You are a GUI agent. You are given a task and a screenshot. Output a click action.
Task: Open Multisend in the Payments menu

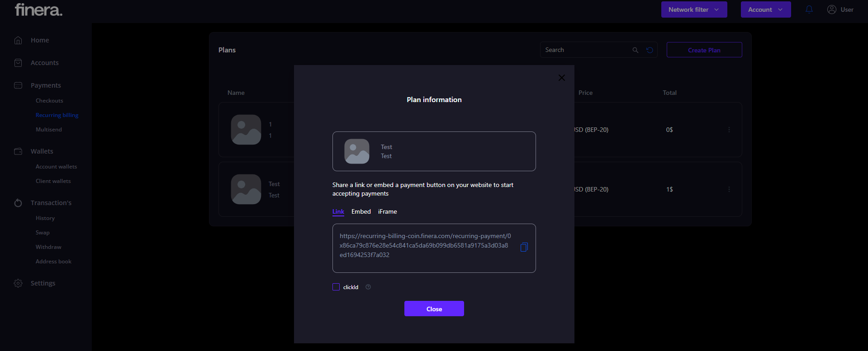[49, 130]
